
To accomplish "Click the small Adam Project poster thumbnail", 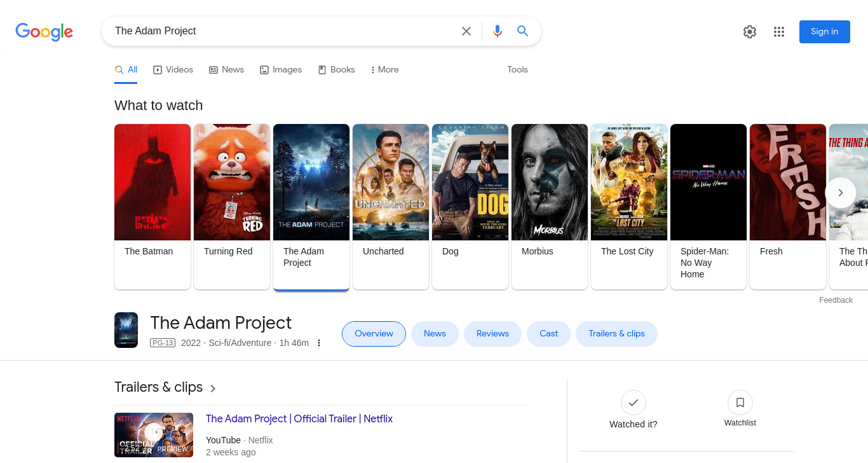I will point(126,330).
